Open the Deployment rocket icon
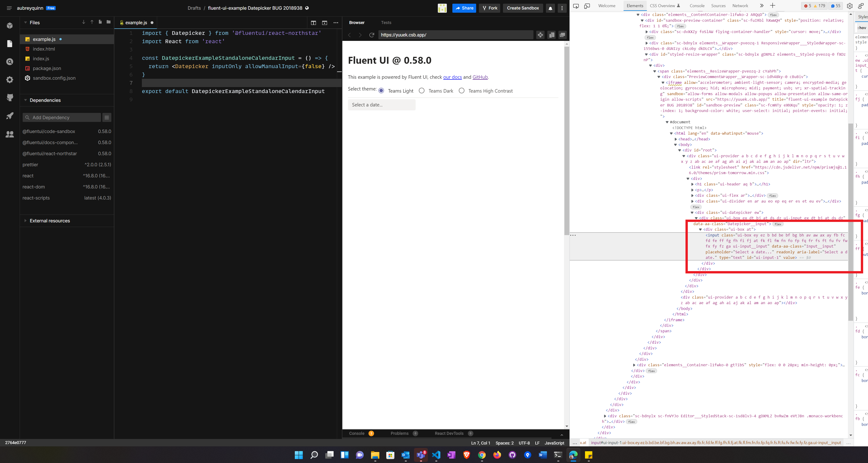868x463 pixels. pyautogui.click(x=10, y=116)
